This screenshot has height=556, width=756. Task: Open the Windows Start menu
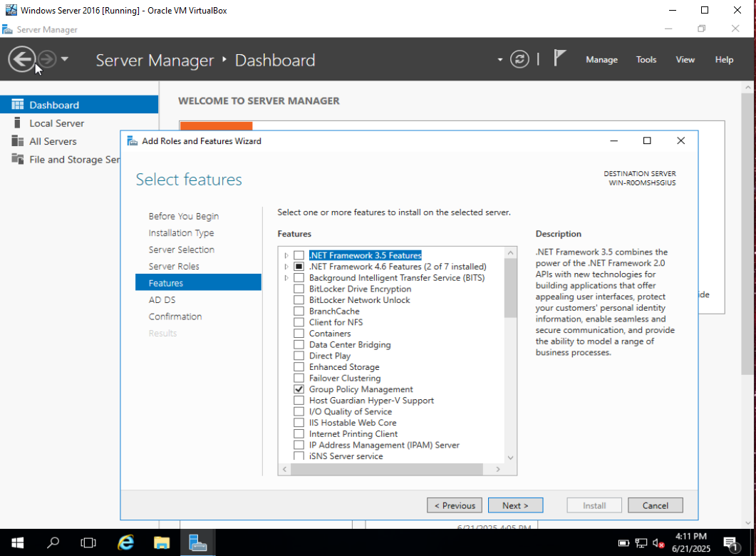pyautogui.click(x=17, y=543)
